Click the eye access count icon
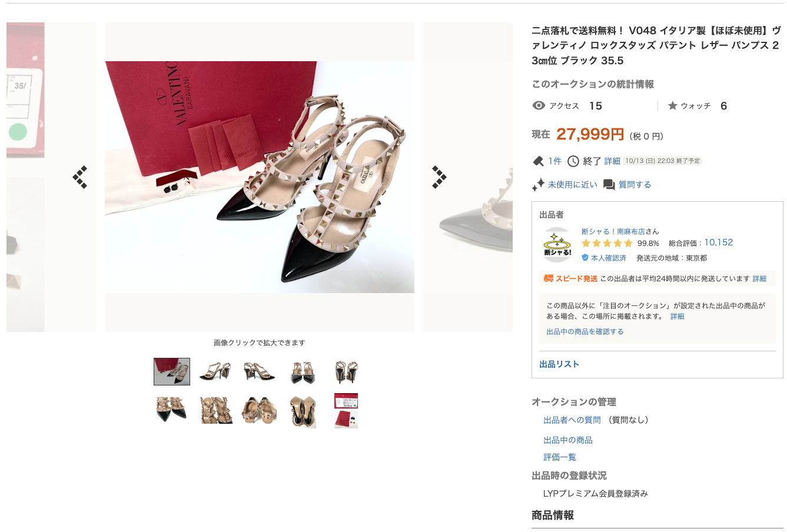This screenshot has width=787, height=532. click(x=539, y=105)
